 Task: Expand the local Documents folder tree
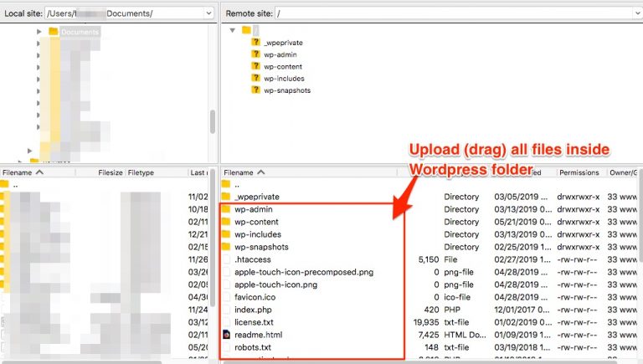tap(39, 32)
